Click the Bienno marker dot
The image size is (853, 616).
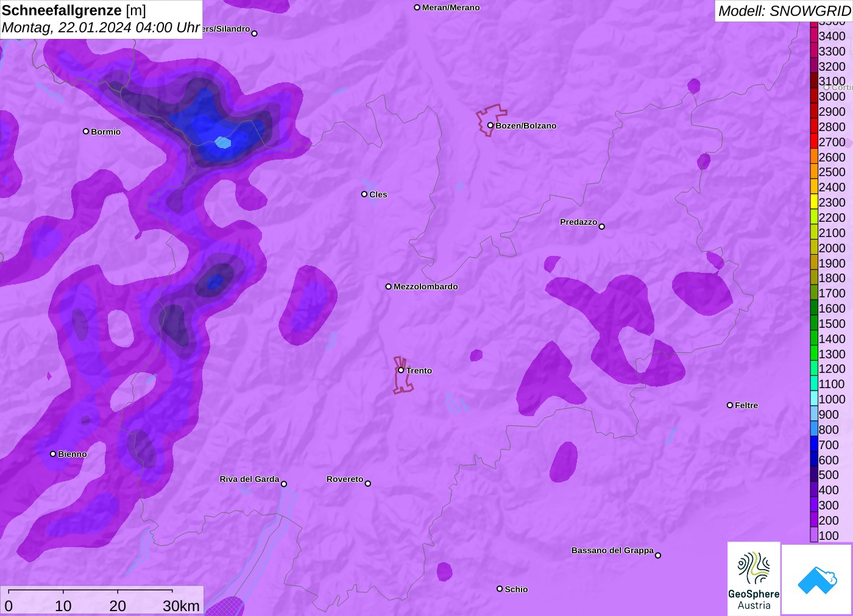click(x=53, y=454)
